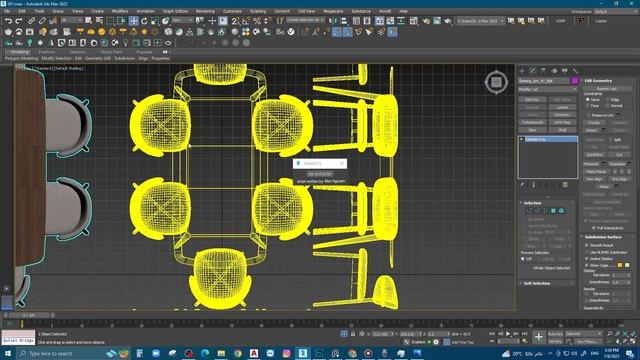Toggle the Show Cage checkbox
The image size is (640, 360).
click(587, 265)
